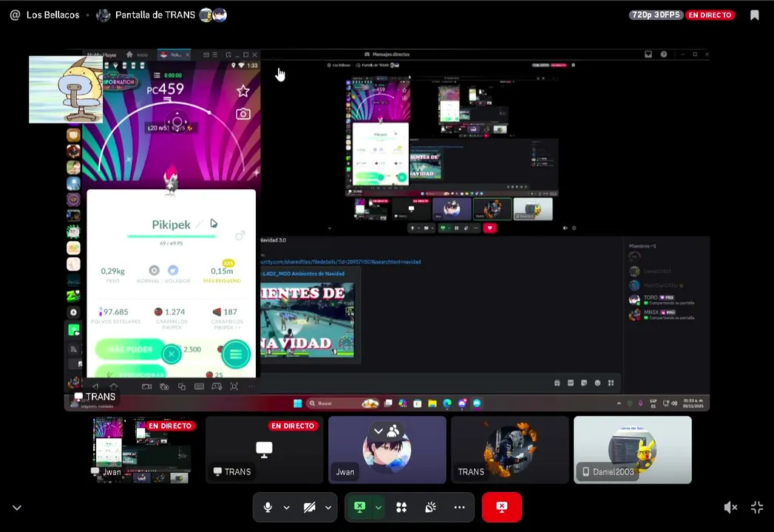Select Jwan's user avatar tile
Screen dimensions: 774x532
click(387, 449)
